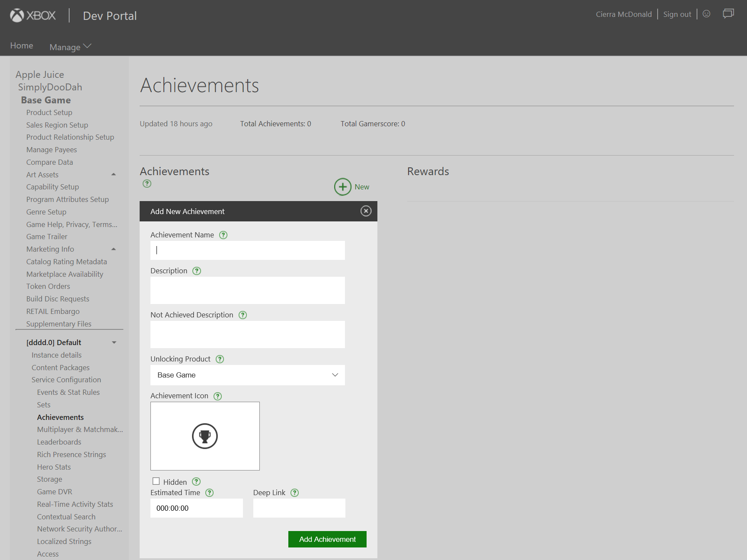747x560 pixels.
Task: Click the Sign out link
Action: click(x=677, y=14)
